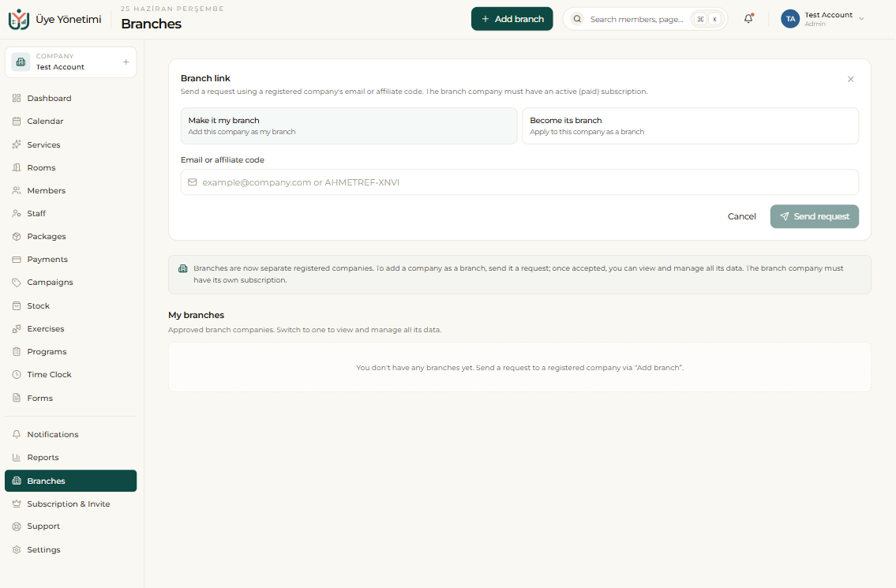Click the Dashboard grid icon
Viewport: 896px width, 588px height.
tap(17, 99)
